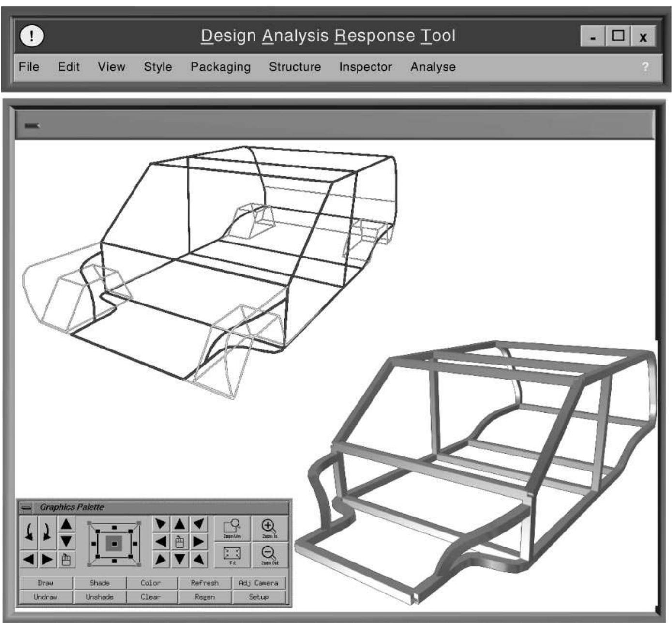
Task: Open the Packaging menu
Action: coord(221,67)
